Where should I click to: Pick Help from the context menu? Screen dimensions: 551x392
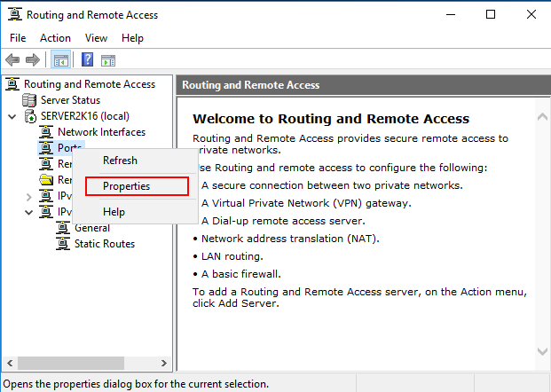[114, 212]
